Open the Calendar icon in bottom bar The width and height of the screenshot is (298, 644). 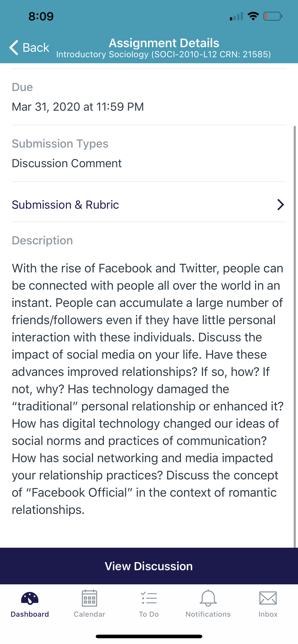click(89, 598)
